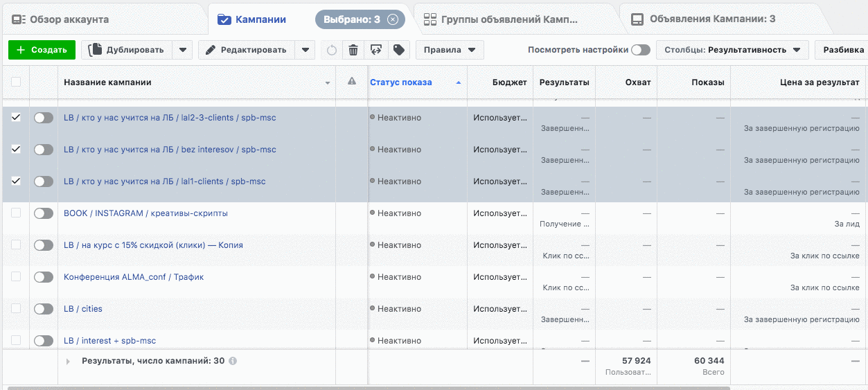Toggle on the 'bez interesov' campaign switch
Image resolution: width=868 pixels, height=390 pixels.
coord(44,150)
